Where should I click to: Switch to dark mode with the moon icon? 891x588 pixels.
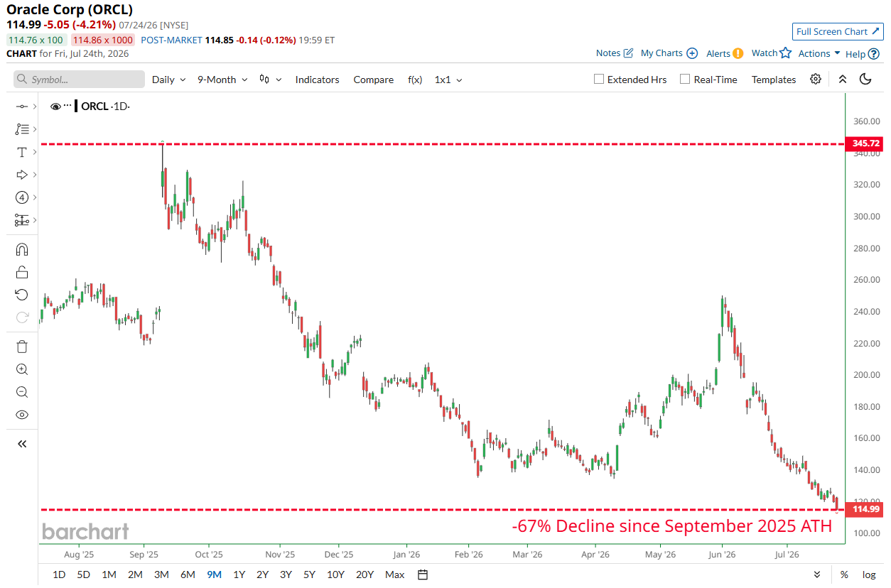(865, 80)
